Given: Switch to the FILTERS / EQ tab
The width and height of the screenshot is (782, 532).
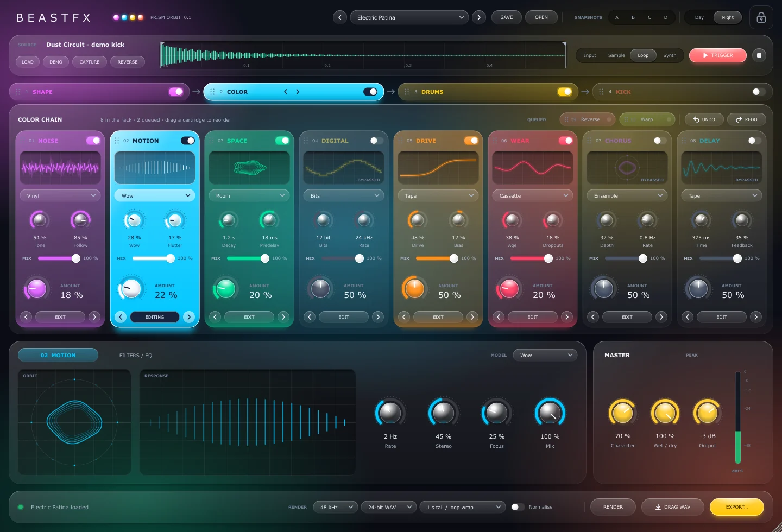Looking at the screenshot, I should 136,356.
